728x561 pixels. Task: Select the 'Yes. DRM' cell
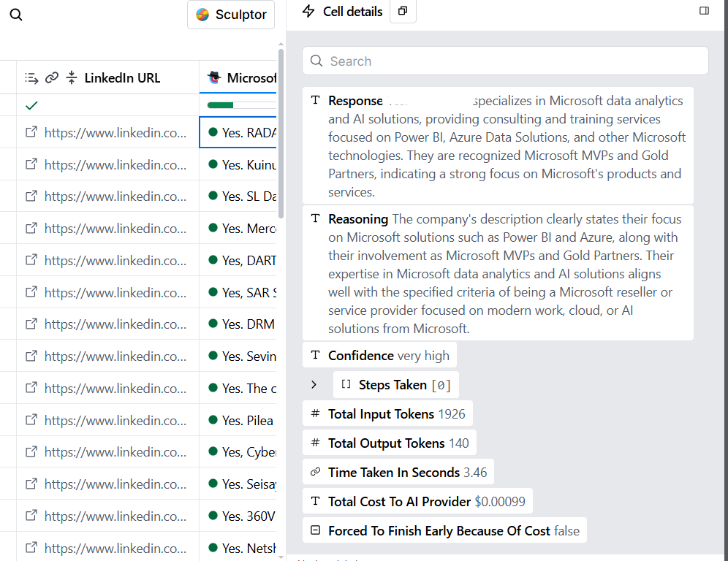(238, 324)
